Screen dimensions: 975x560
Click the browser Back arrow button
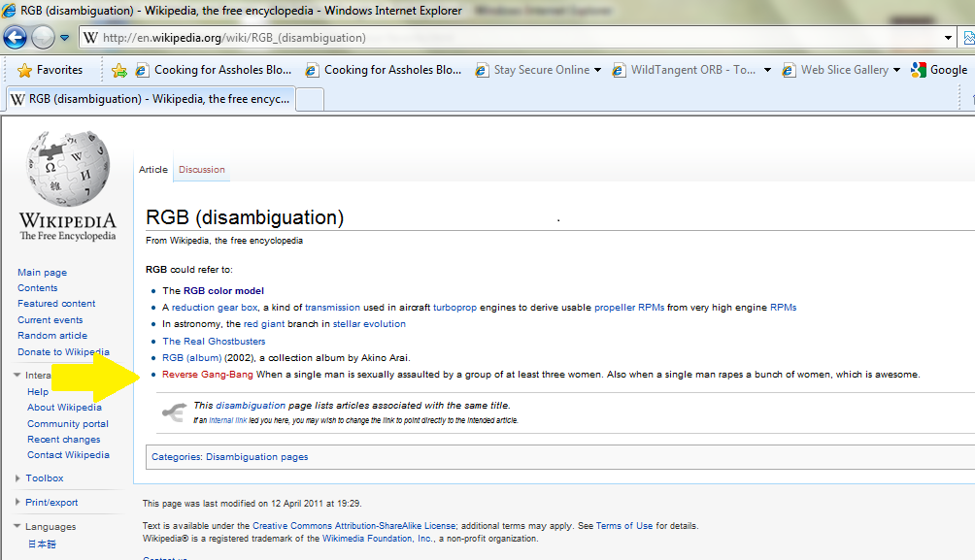tap(15, 37)
